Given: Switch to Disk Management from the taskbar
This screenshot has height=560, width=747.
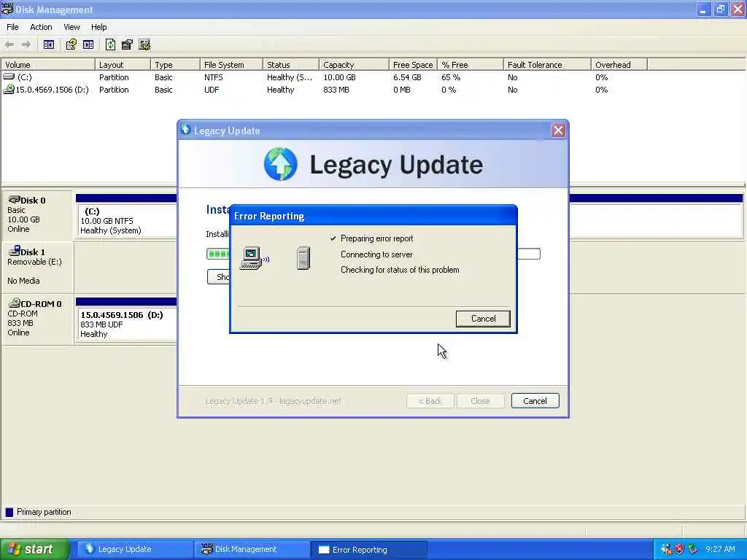Looking at the screenshot, I should pyautogui.click(x=252, y=550).
